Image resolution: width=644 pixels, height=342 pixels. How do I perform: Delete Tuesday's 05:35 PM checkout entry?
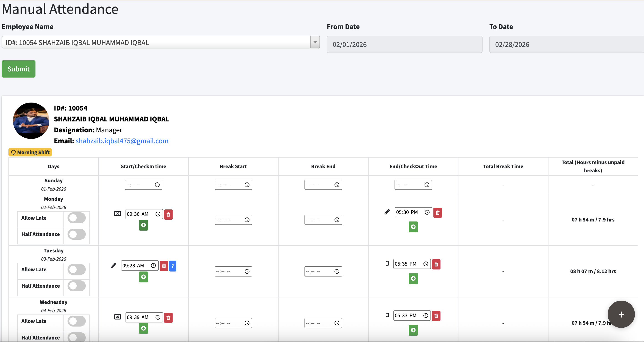point(436,264)
